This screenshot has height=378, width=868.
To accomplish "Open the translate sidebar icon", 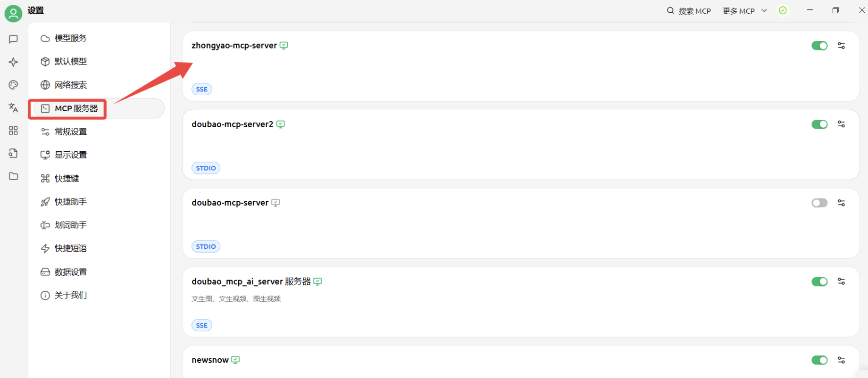I will tap(13, 107).
